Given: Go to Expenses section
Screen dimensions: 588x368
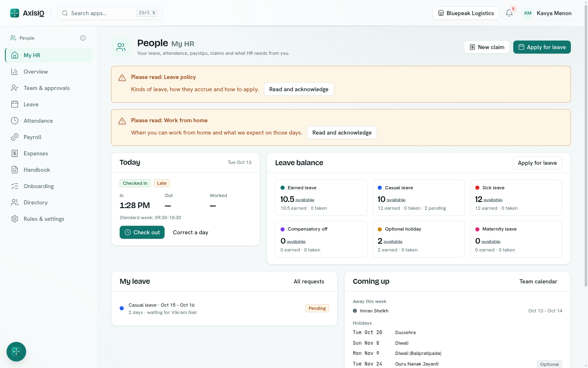Looking at the screenshot, I should click(49, 153).
